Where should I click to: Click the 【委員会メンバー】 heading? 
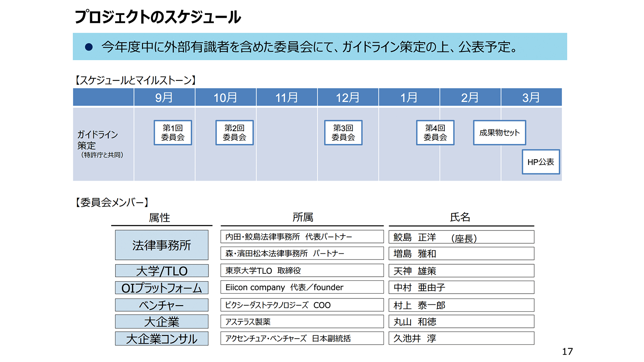point(112,202)
